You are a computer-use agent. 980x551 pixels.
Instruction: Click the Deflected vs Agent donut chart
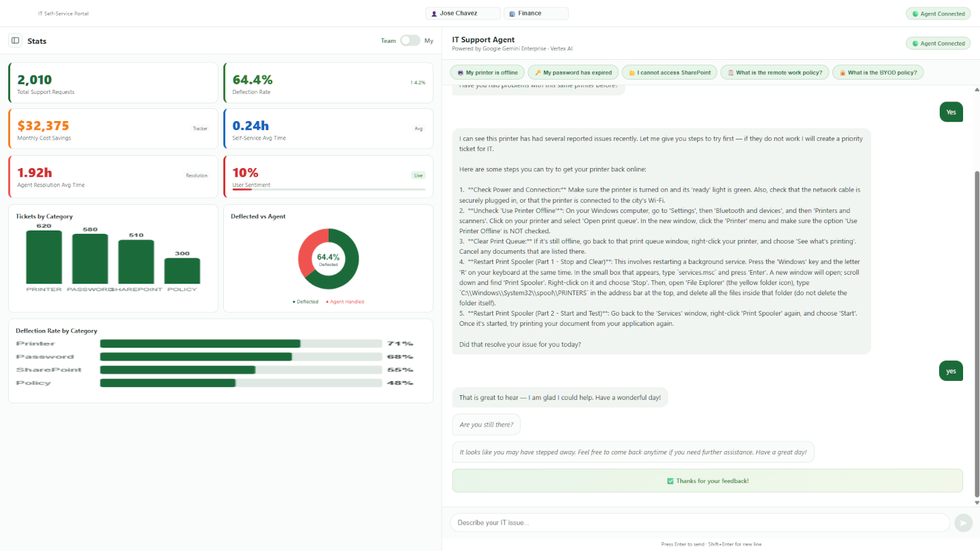[x=328, y=259]
